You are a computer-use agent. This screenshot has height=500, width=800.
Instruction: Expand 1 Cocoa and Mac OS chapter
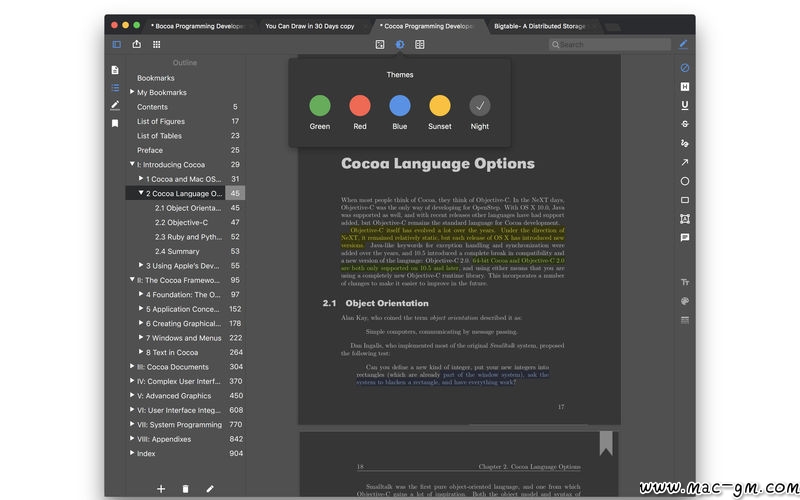point(141,179)
